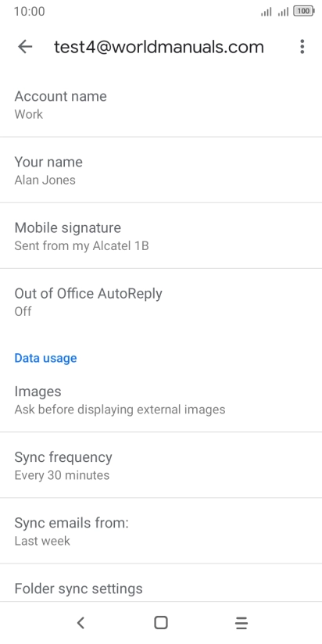The image size is (322, 644).
Task: Tap the clock in status bar
Action: pyautogui.click(x=29, y=12)
